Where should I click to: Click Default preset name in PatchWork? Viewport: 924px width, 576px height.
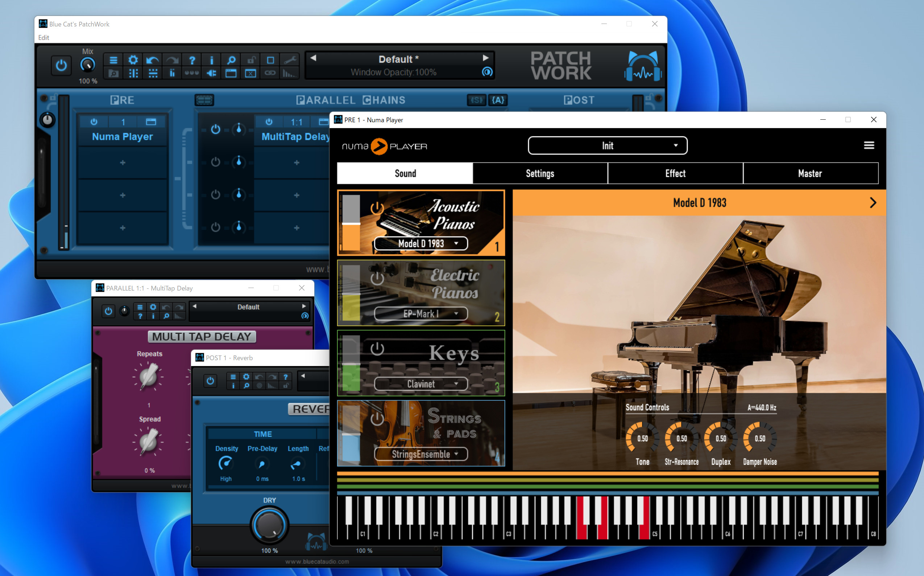point(398,59)
